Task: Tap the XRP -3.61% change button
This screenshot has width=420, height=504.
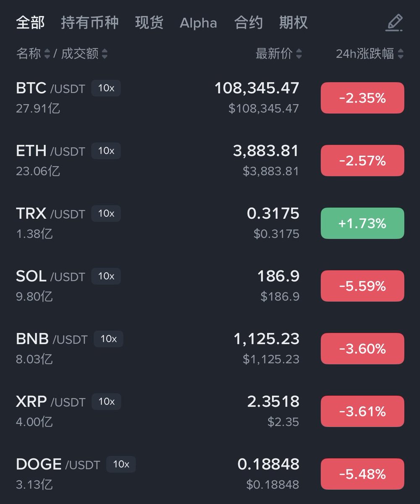Action: 362,411
